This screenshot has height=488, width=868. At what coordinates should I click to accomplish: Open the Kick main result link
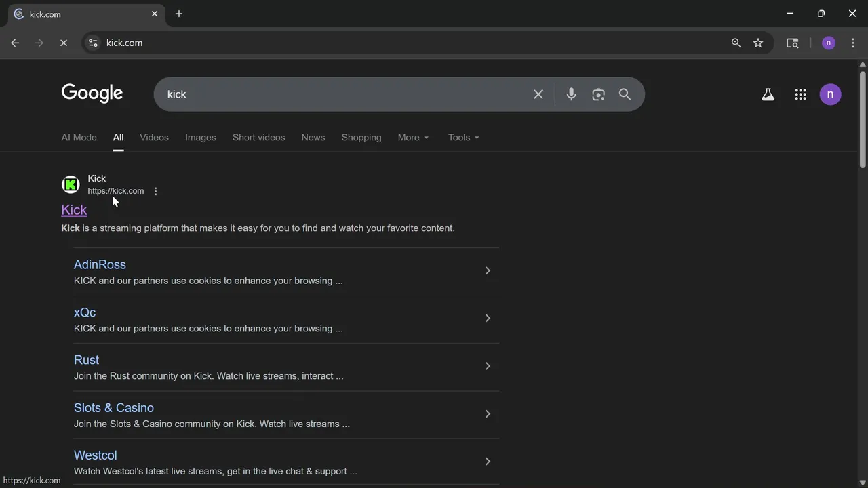[74, 210]
